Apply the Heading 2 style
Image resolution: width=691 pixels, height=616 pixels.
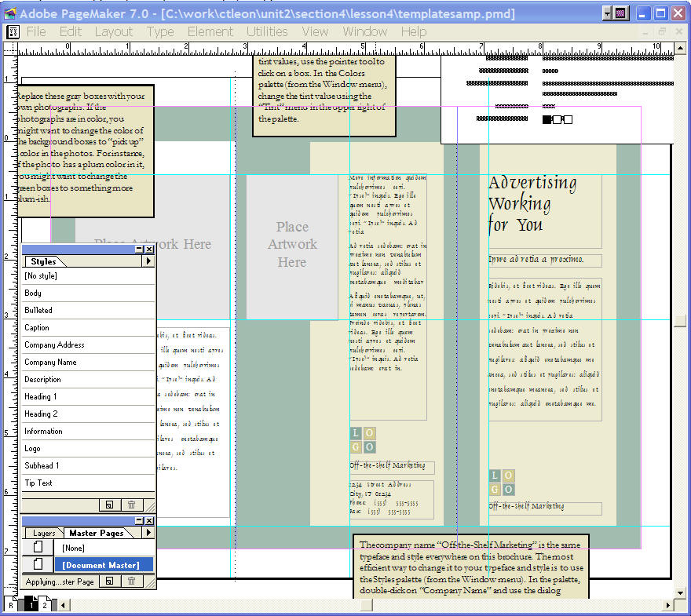click(x=89, y=414)
